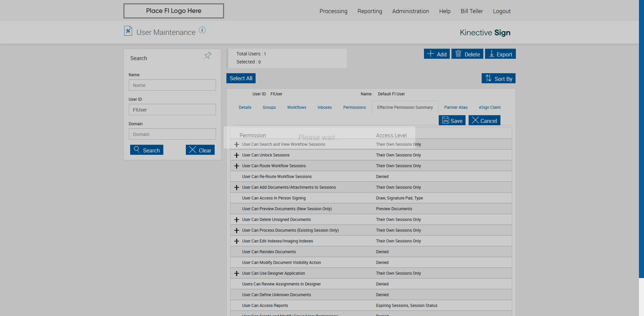Switch to the Details tab

pyautogui.click(x=245, y=107)
